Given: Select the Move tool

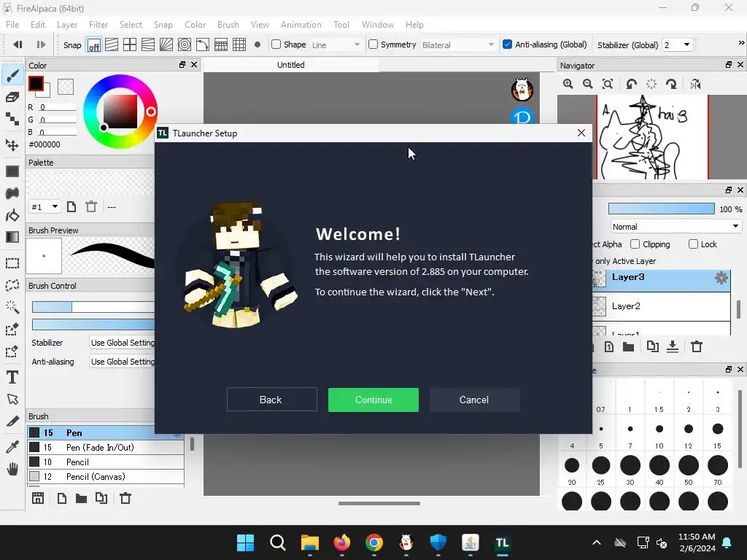Looking at the screenshot, I should coord(12,145).
